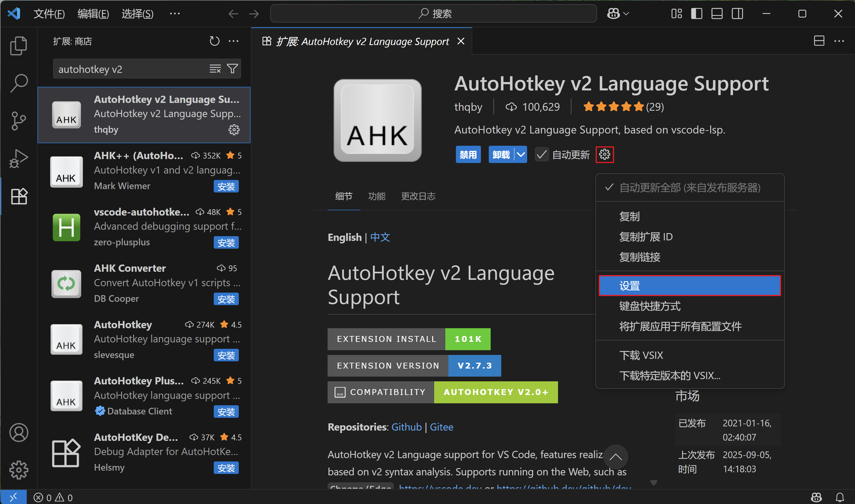855x504 pixels.
Task: Toggle 自动更新全部 checked menu entry
Action: tap(689, 187)
